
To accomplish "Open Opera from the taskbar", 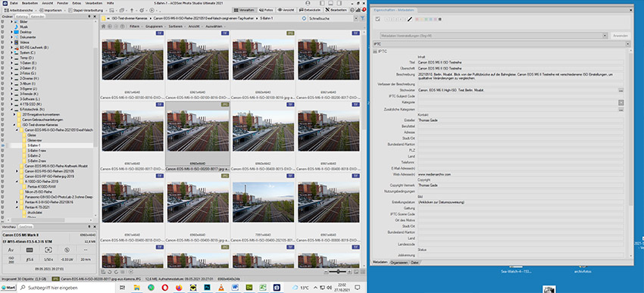I will (164, 287).
